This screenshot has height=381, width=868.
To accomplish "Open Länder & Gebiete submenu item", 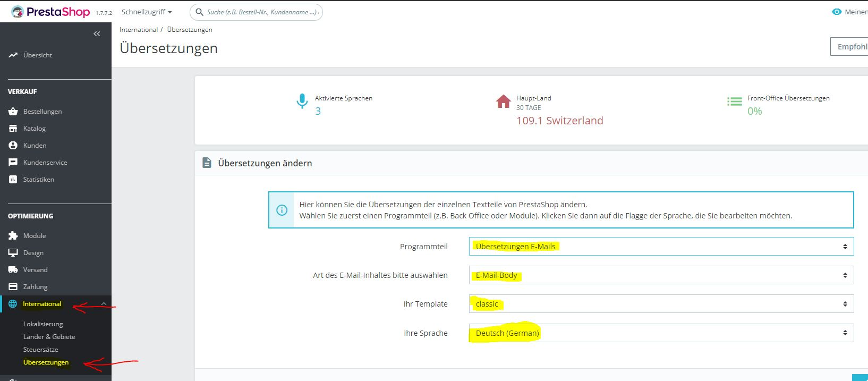I will [x=49, y=337].
